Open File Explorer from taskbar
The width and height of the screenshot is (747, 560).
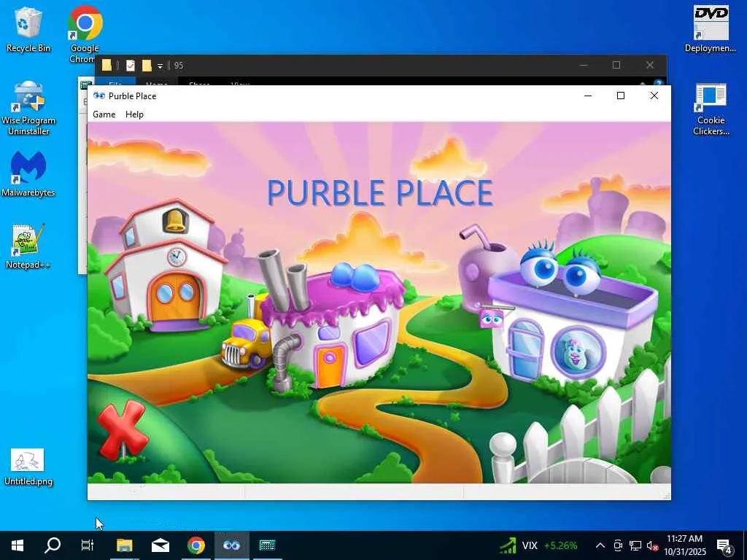pos(124,545)
